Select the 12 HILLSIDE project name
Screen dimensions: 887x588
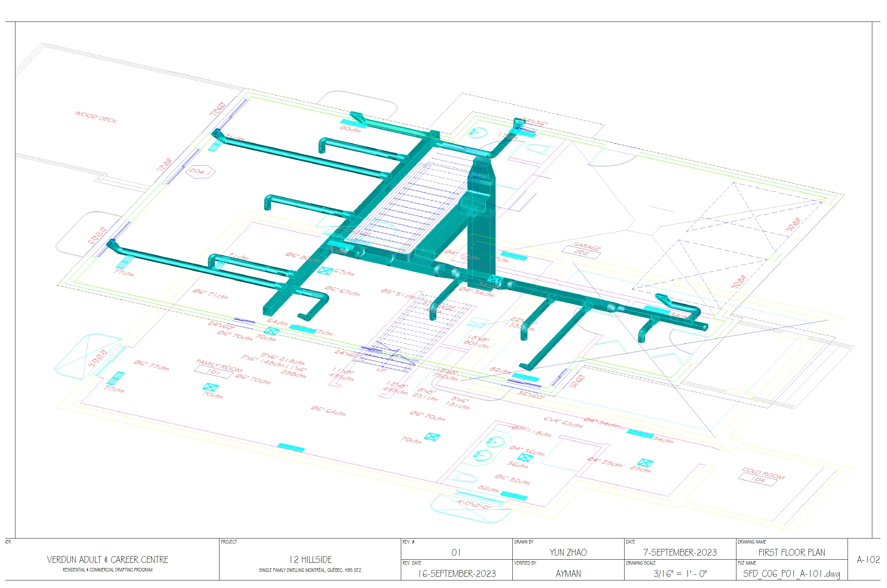pos(310,560)
